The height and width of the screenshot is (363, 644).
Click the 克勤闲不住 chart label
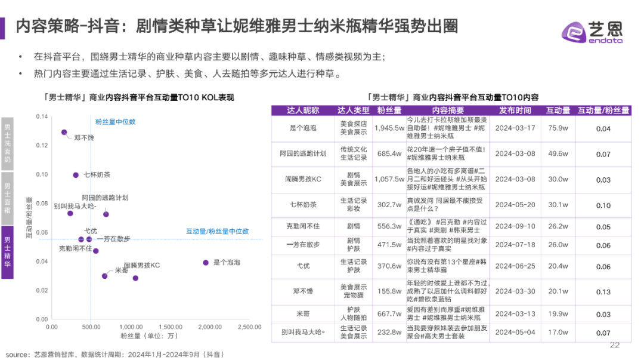pyautogui.click(x=76, y=249)
